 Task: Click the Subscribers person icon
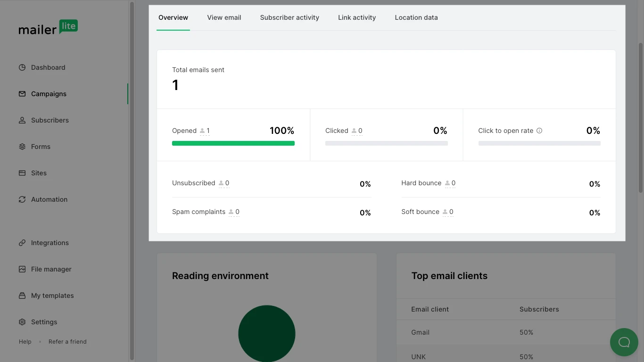click(22, 120)
